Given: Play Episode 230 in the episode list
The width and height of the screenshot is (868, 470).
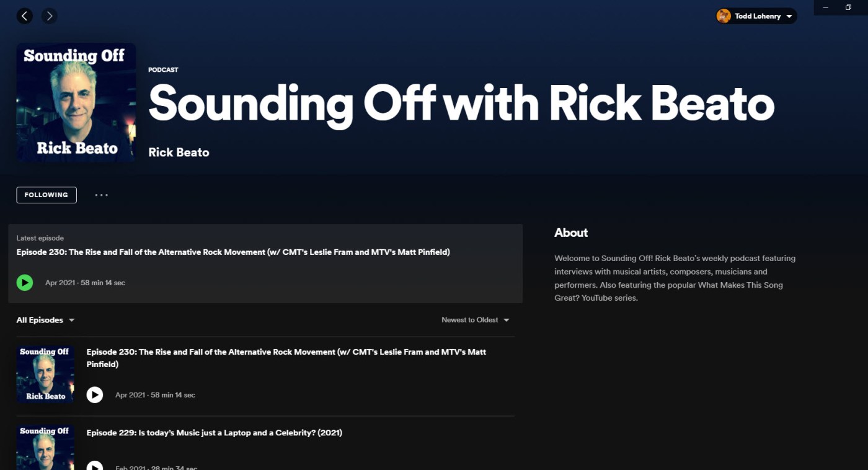Looking at the screenshot, I should pos(95,395).
